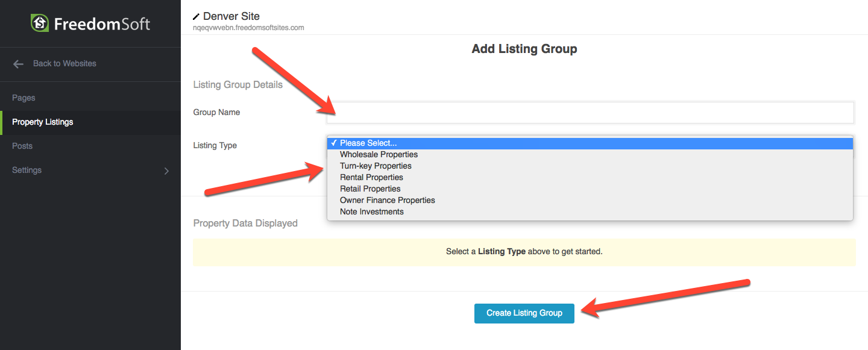Select Retail Properties from list
This screenshot has width=868, height=350.
click(370, 189)
